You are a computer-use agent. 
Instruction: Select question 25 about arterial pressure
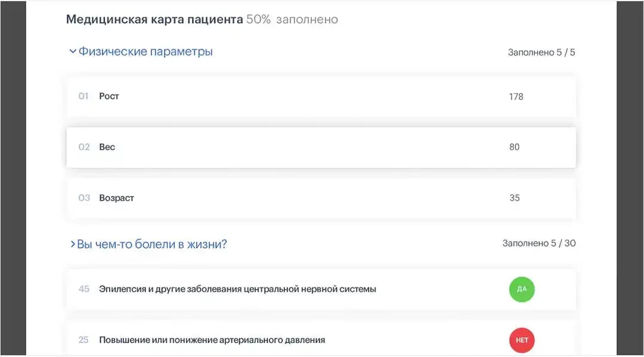click(x=212, y=340)
